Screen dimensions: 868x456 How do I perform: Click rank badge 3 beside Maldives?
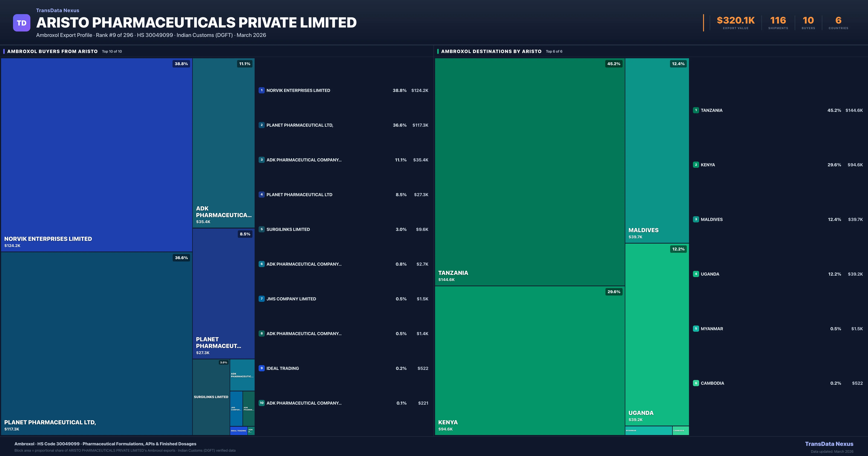(x=696, y=219)
